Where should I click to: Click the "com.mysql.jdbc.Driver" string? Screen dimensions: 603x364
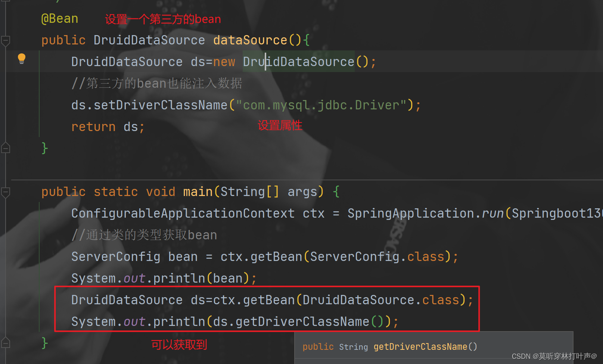pos(321,105)
